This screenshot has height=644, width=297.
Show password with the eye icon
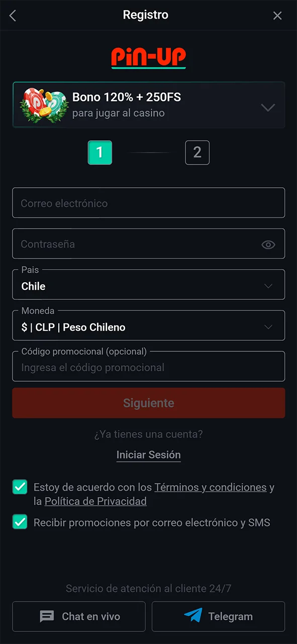268,245
